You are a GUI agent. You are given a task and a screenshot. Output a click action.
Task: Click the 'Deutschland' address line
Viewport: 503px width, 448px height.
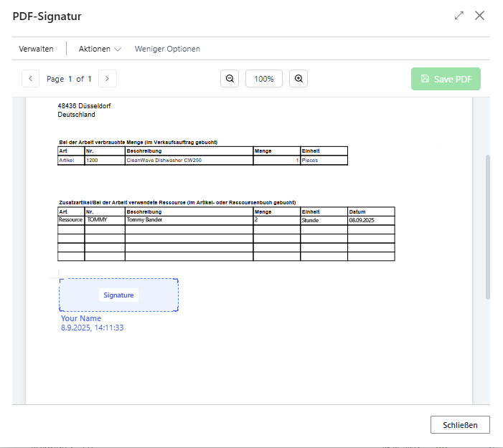tap(76, 115)
